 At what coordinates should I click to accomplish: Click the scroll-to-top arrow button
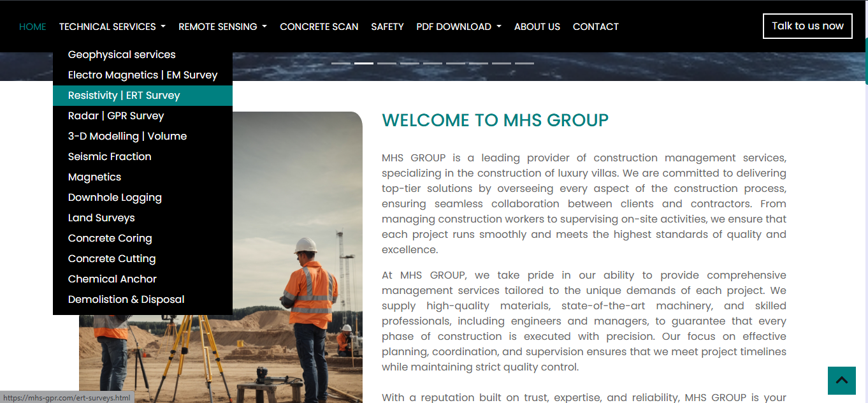(841, 381)
